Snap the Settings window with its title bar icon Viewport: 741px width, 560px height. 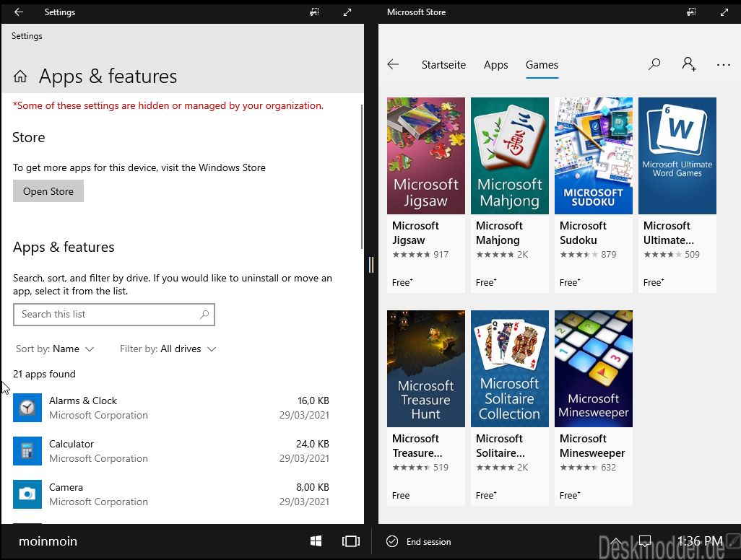(x=314, y=12)
